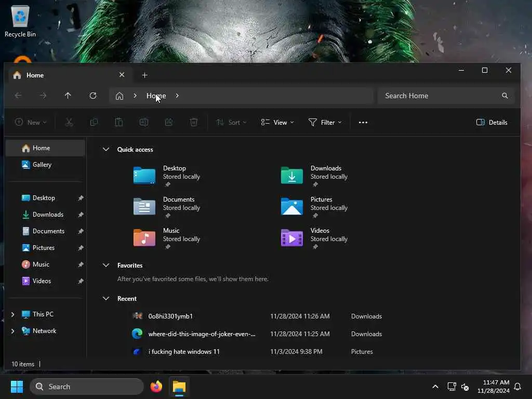Image resolution: width=532 pixels, height=399 pixels.
Task: Open the Windows Start menu
Action: [x=17, y=387]
